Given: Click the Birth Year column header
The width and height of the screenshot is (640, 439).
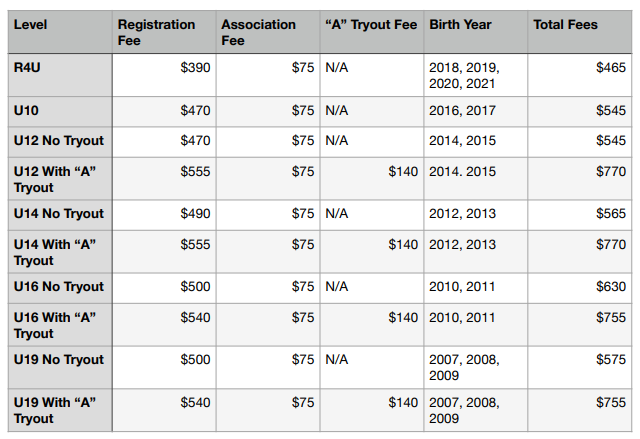Looking at the screenshot, I should point(476,32).
